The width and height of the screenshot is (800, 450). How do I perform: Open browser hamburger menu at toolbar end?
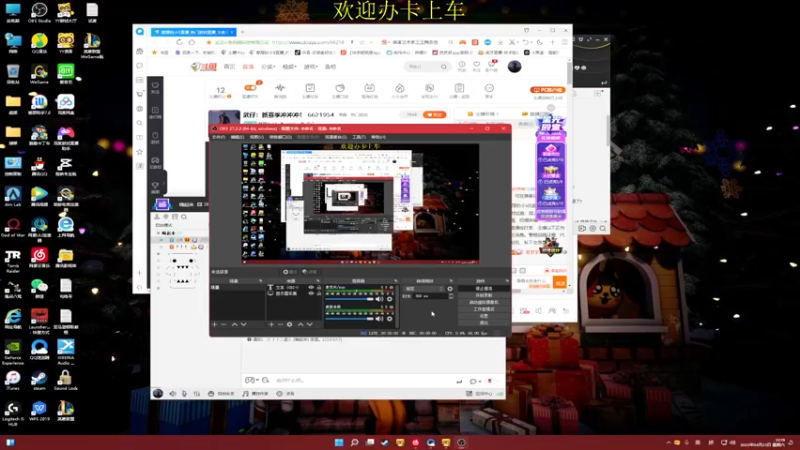[x=564, y=42]
